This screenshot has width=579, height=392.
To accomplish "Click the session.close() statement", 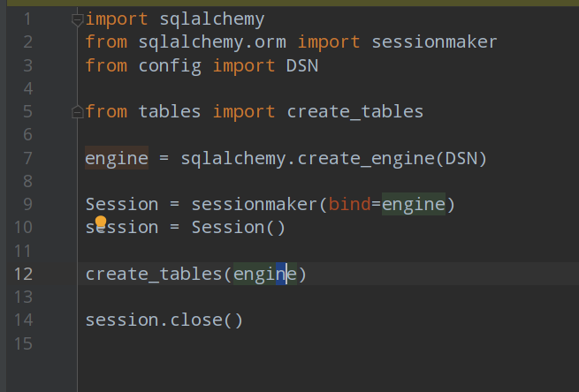I will click(164, 320).
